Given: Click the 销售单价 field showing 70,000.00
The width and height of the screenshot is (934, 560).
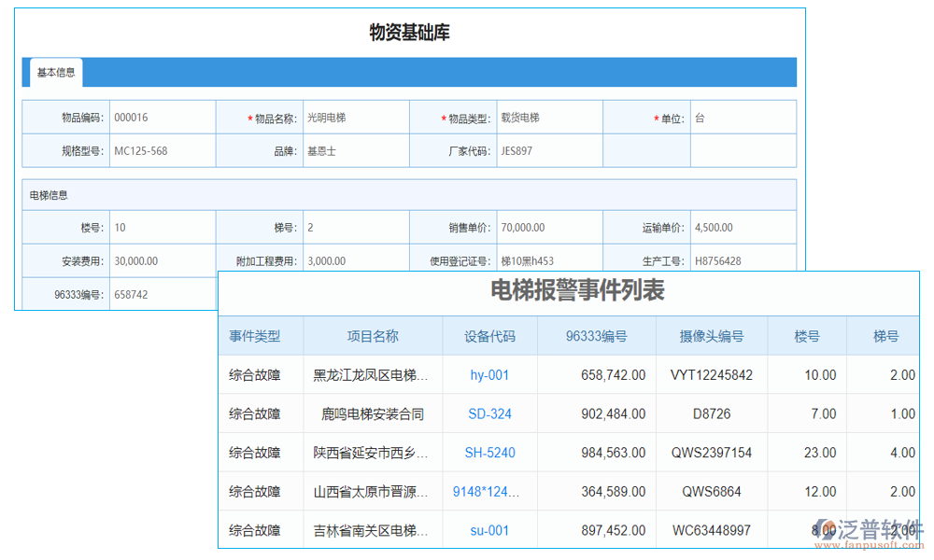Looking at the screenshot, I should [x=548, y=227].
